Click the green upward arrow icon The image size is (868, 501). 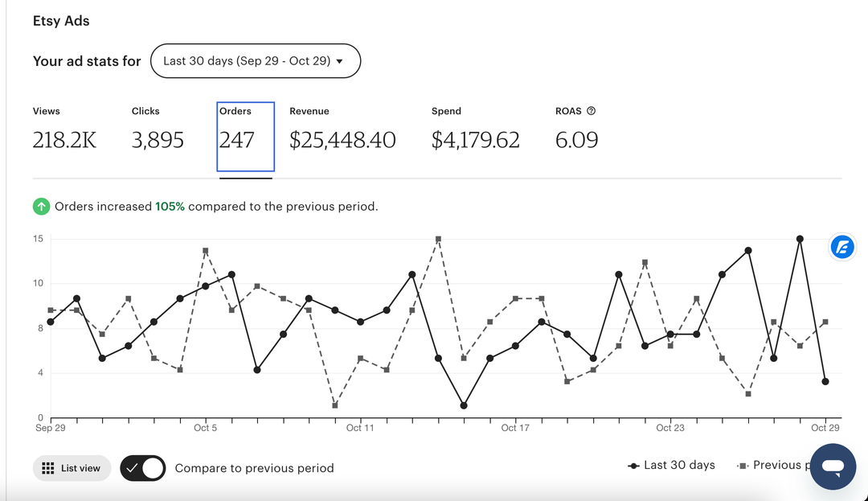(42, 207)
